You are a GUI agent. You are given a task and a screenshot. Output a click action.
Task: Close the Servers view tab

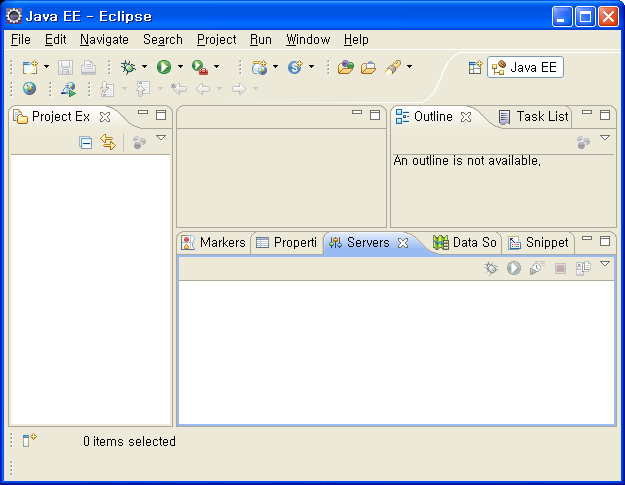coord(403,243)
